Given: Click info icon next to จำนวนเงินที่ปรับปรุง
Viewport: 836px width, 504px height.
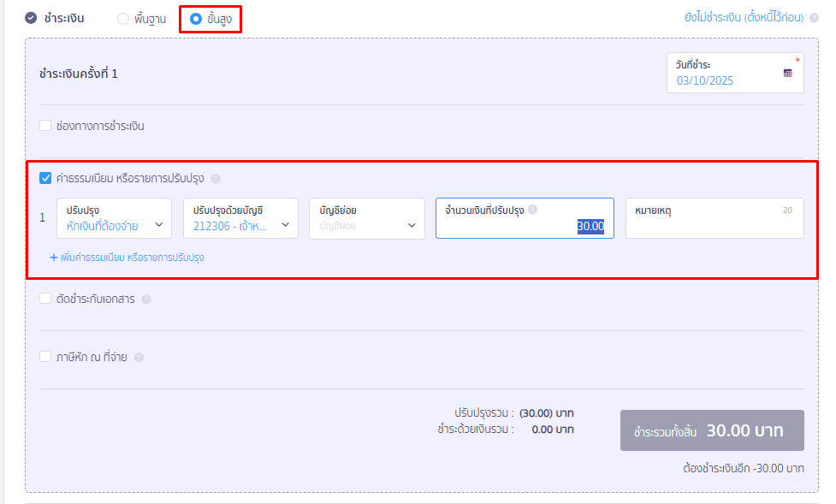Looking at the screenshot, I should [x=532, y=210].
